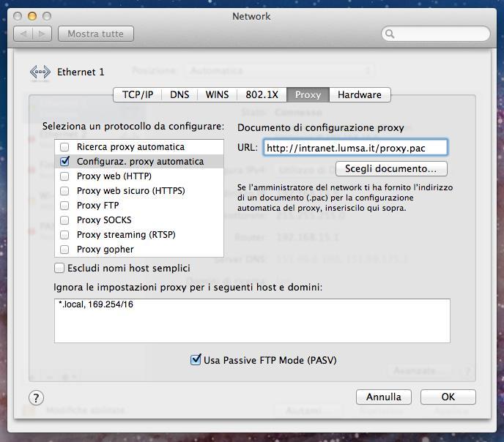Select the WINS tab
Image resolution: width=504 pixels, height=442 pixels.
pyautogui.click(x=217, y=94)
